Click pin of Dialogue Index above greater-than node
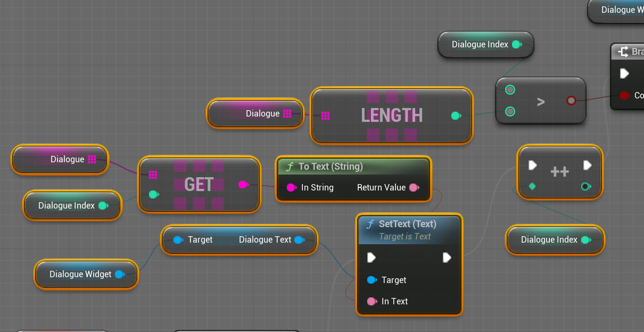 tap(517, 45)
